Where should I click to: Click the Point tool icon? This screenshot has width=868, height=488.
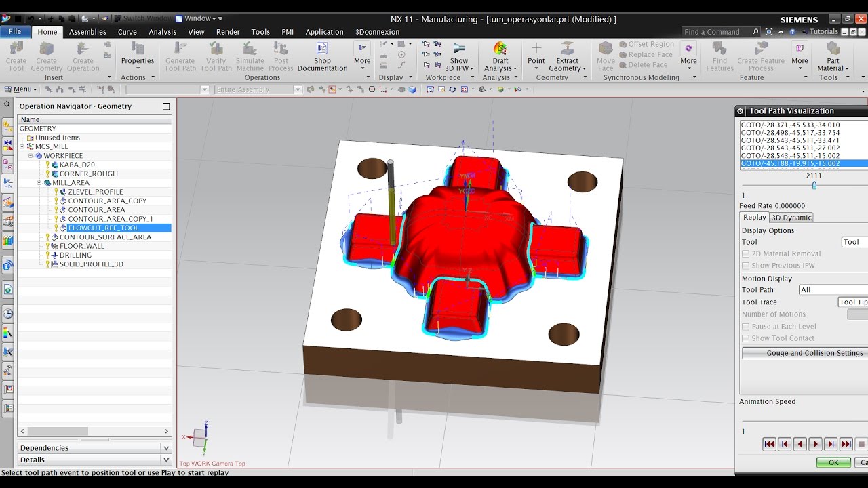[536, 49]
